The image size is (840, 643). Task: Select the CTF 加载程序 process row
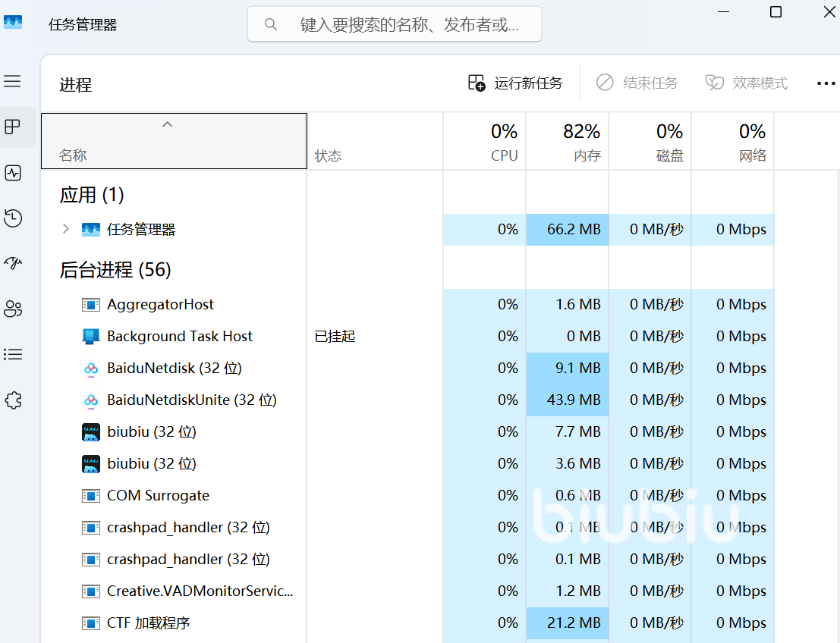[x=149, y=623]
